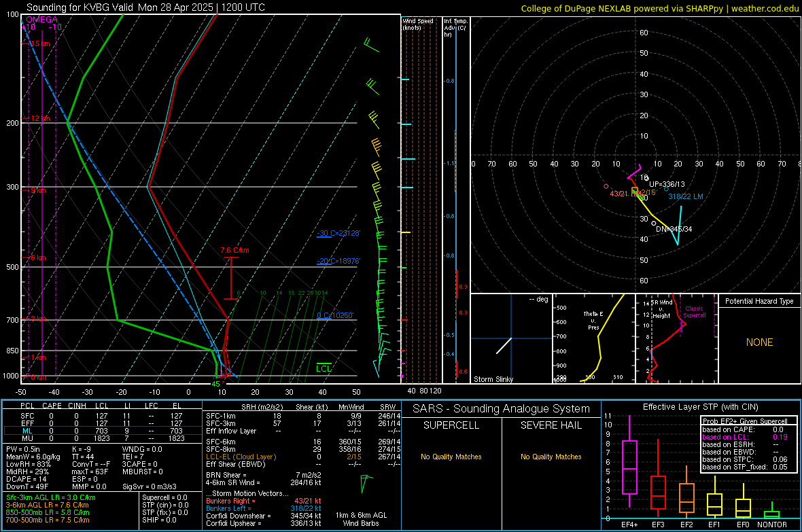802x532 pixels.
Task: Click the 'Supercell = 0.0' parameter
Action: click(164, 498)
